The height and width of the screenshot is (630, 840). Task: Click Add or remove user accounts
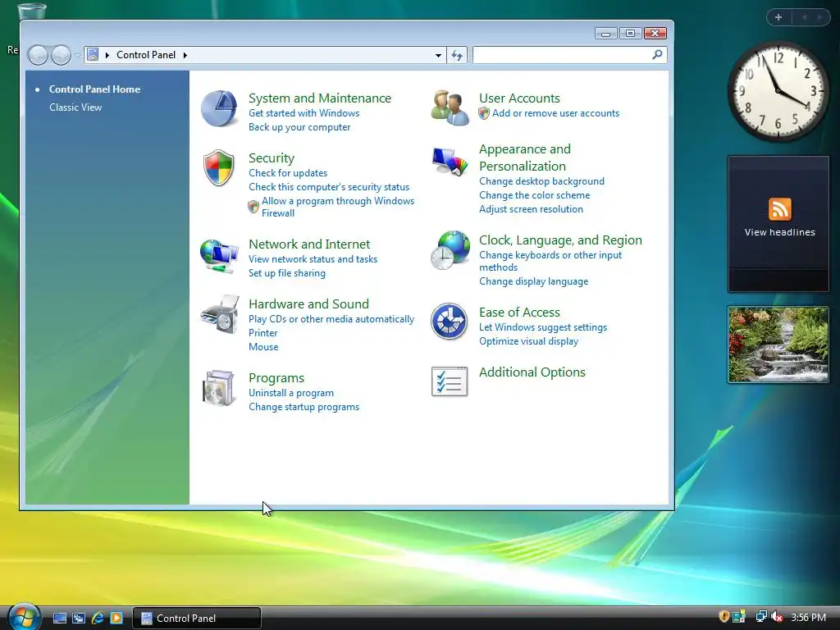pos(555,113)
